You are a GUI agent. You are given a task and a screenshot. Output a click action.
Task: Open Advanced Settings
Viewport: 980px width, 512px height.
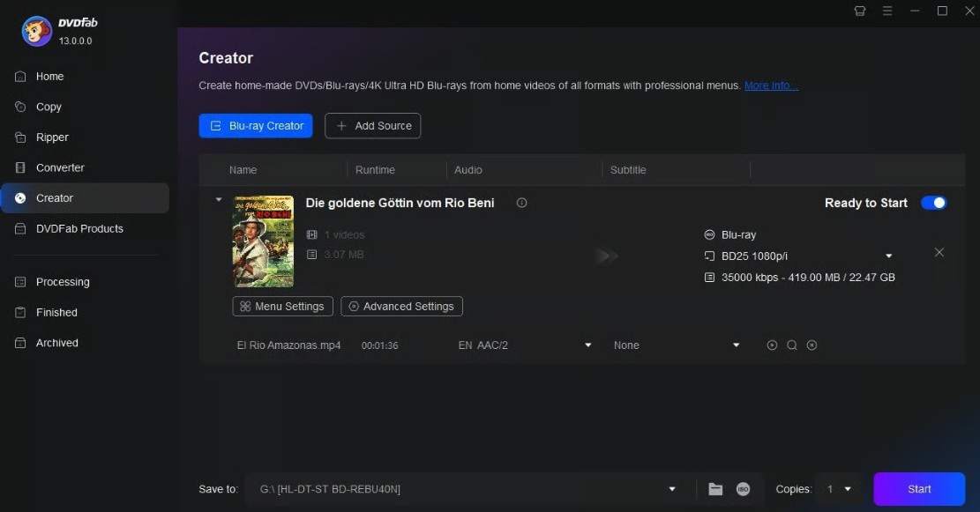[402, 307]
